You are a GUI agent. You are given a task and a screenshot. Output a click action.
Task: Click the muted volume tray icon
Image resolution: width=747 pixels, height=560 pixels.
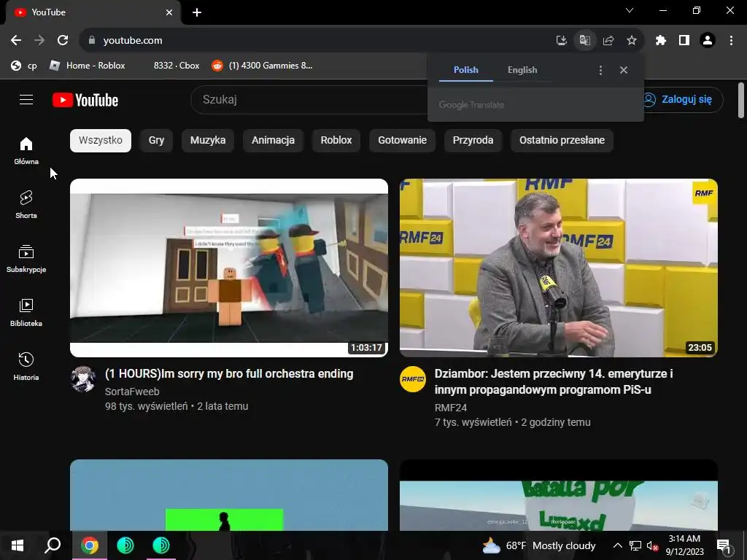point(652,545)
